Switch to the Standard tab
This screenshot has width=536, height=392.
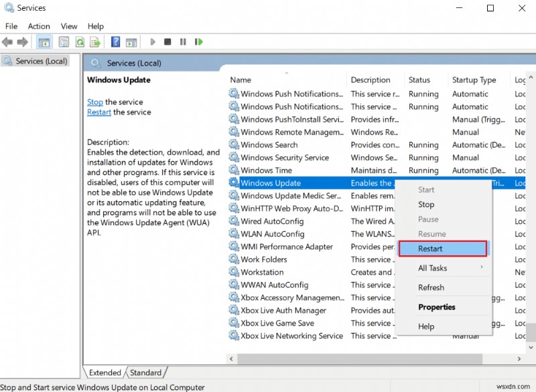[x=146, y=372]
